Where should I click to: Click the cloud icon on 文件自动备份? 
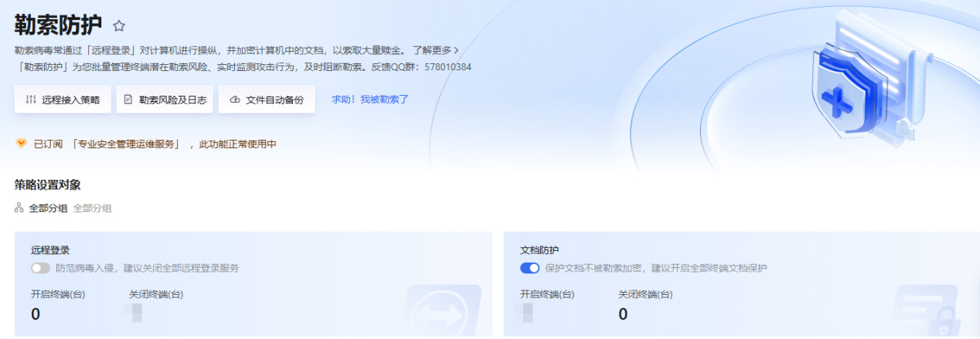pyautogui.click(x=235, y=100)
